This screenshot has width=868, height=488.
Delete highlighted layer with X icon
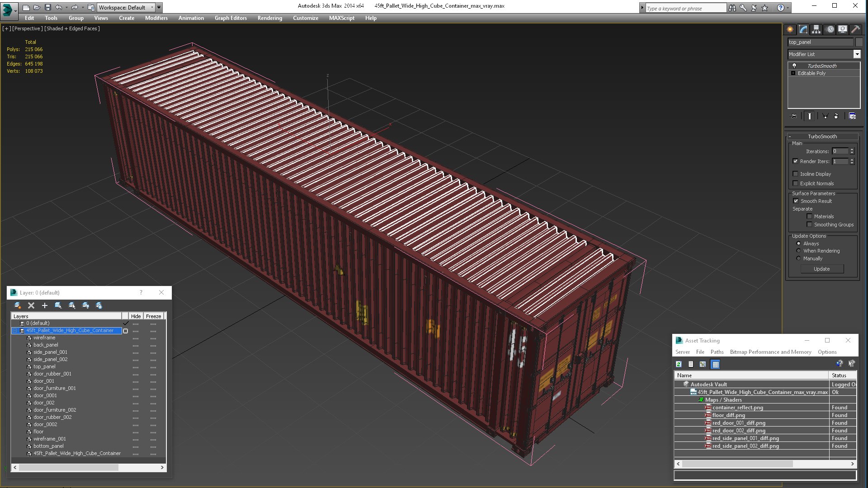click(31, 305)
